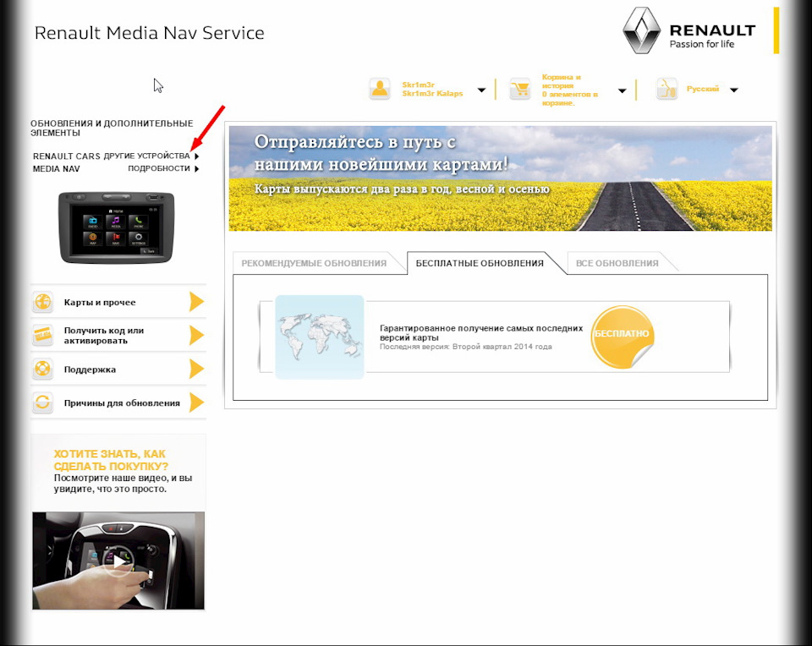Click ХОТИТЕ ЗНАТЬ, КАК СДЕЛАТЬ ПОКУПКУ heading
The height and width of the screenshot is (646, 812).
(111, 460)
